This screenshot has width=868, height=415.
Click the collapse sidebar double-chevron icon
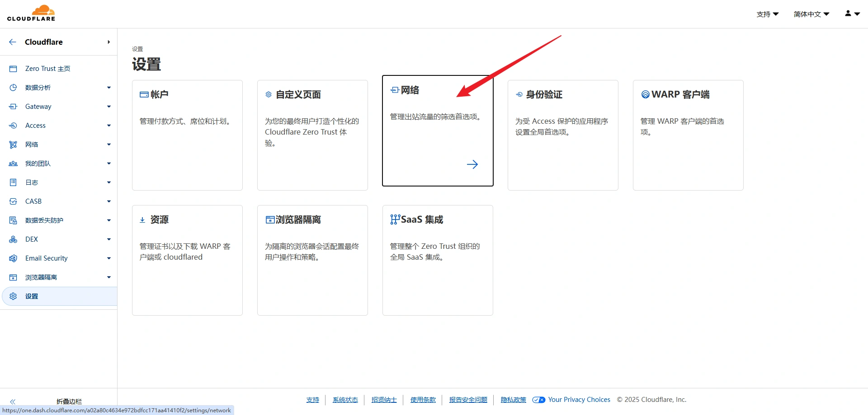[13, 401]
